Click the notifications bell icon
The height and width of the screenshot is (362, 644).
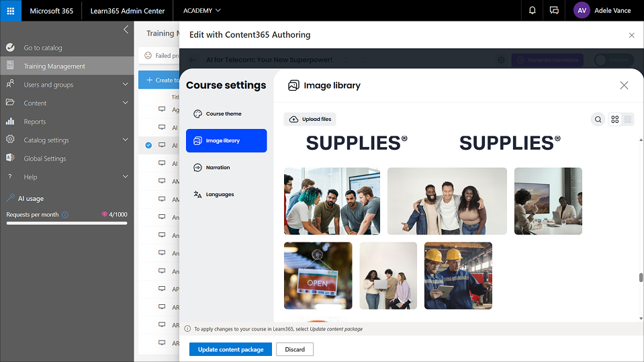pyautogui.click(x=533, y=11)
